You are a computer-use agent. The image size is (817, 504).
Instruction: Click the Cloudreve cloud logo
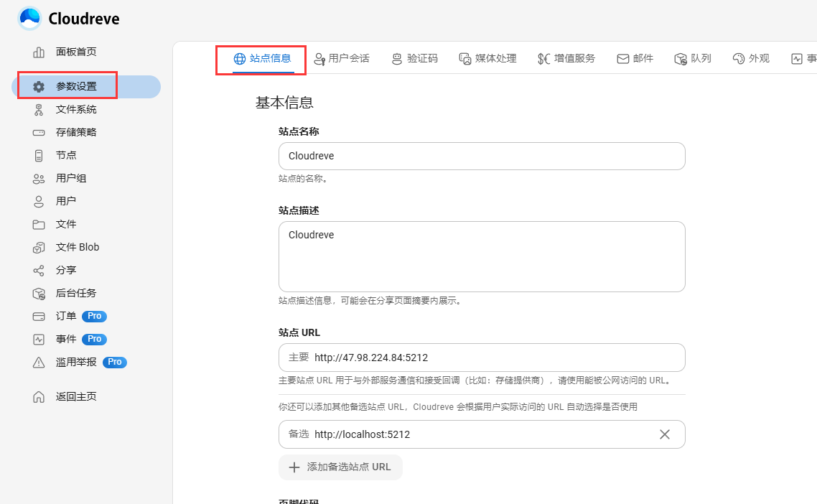click(29, 18)
